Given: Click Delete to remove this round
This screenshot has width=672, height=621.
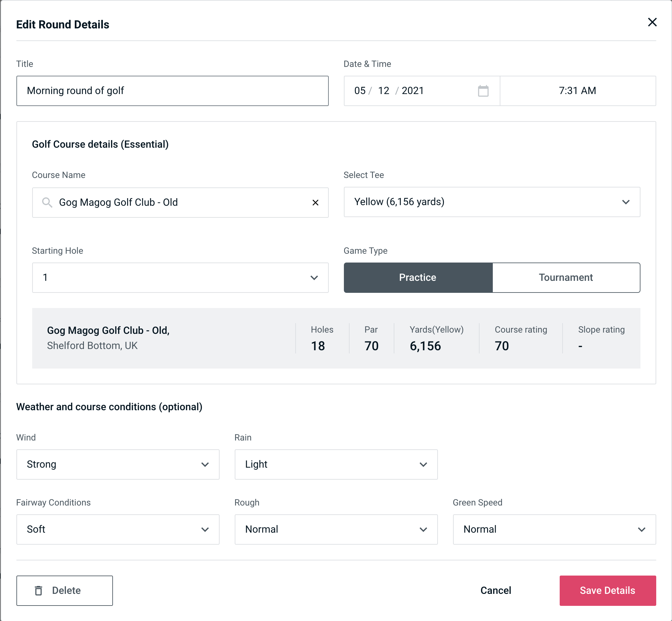Looking at the screenshot, I should click(65, 590).
